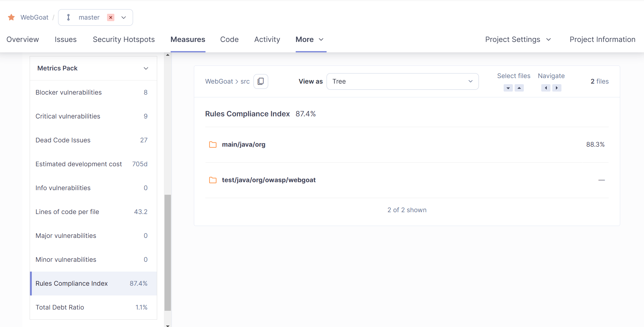The width and height of the screenshot is (644, 327).
Task: Click the sidebar scrollbar thumb
Action: coord(168,253)
